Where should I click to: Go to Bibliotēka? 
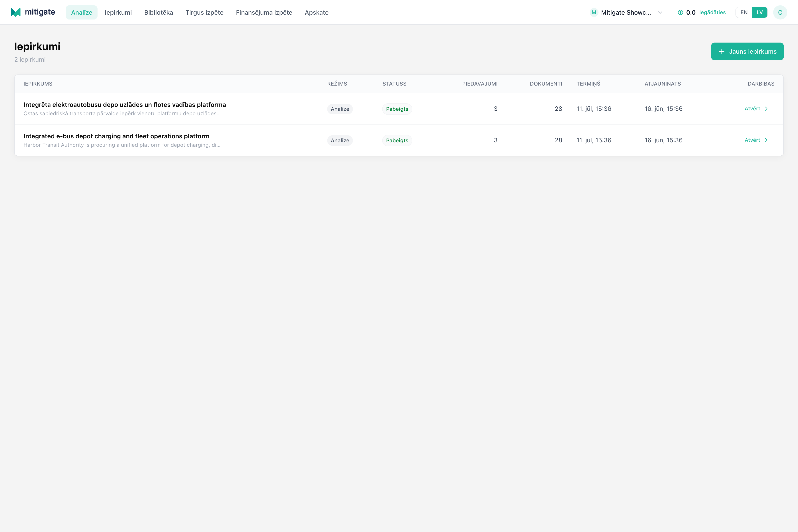click(158, 13)
